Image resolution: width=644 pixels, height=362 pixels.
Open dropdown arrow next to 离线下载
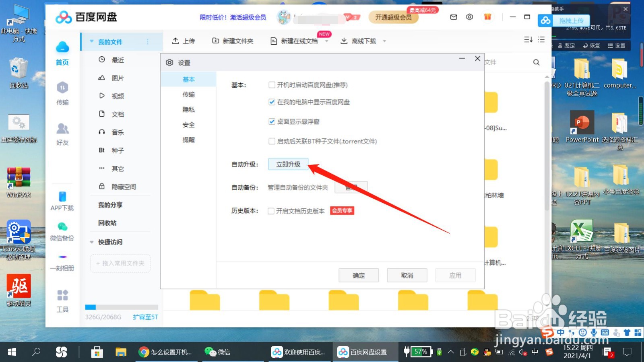pos(384,41)
